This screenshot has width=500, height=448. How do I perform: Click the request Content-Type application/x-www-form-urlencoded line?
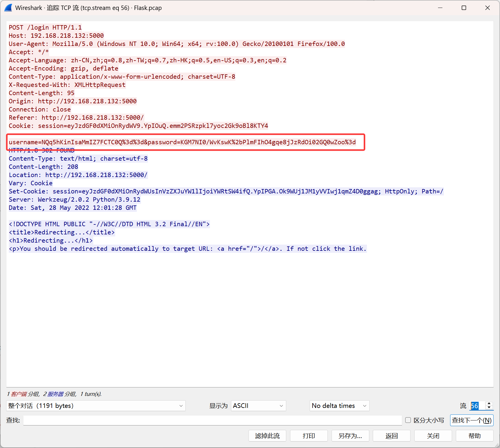(122, 77)
